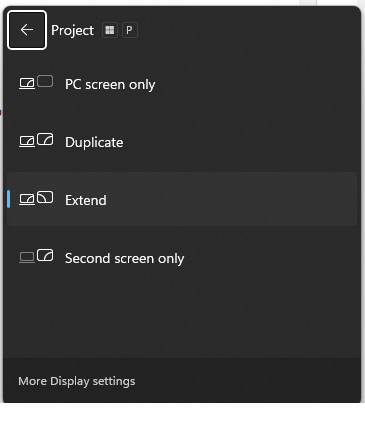The width and height of the screenshot is (365, 422).
Task: Click the Windows logo key badge
Action: tap(110, 30)
